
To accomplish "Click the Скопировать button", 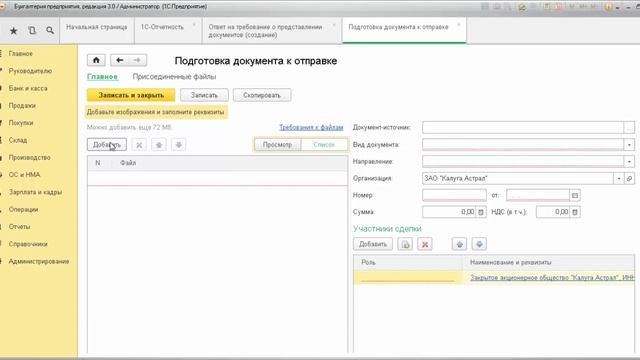I will pyautogui.click(x=262, y=95).
